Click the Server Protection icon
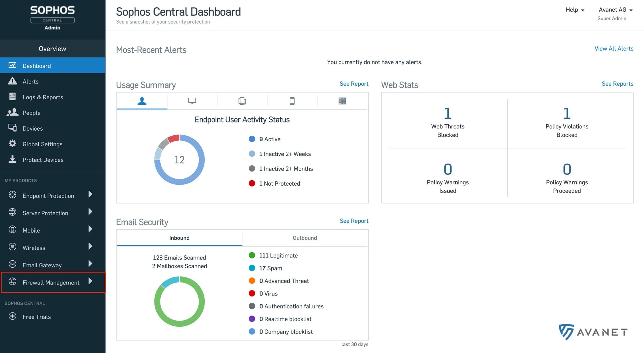644x353 pixels. point(13,212)
